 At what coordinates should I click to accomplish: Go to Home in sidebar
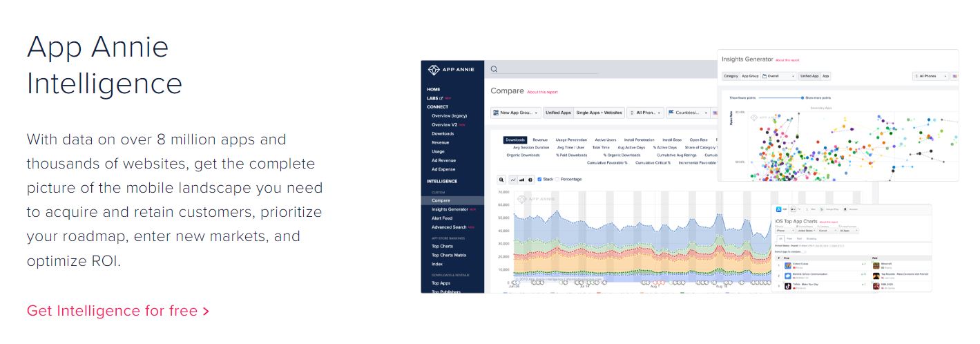(x=434, y=89)
